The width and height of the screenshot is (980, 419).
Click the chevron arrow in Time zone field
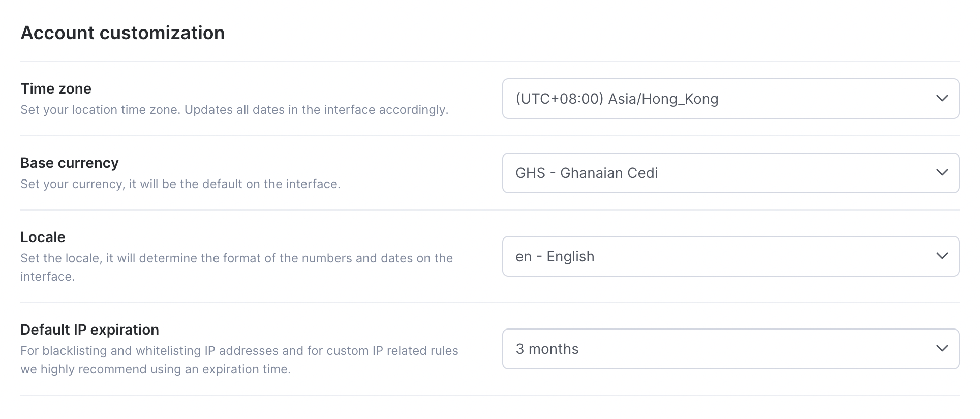pyautogui.click(x=942, y=99)
